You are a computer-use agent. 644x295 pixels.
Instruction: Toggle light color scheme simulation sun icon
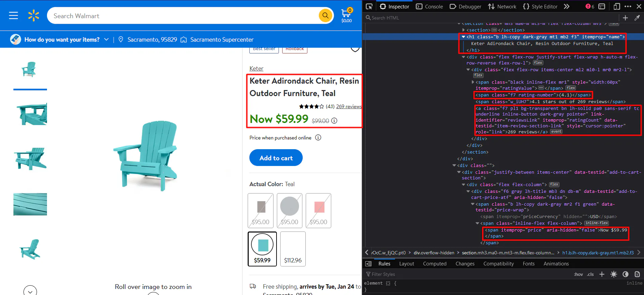[614, 274]
